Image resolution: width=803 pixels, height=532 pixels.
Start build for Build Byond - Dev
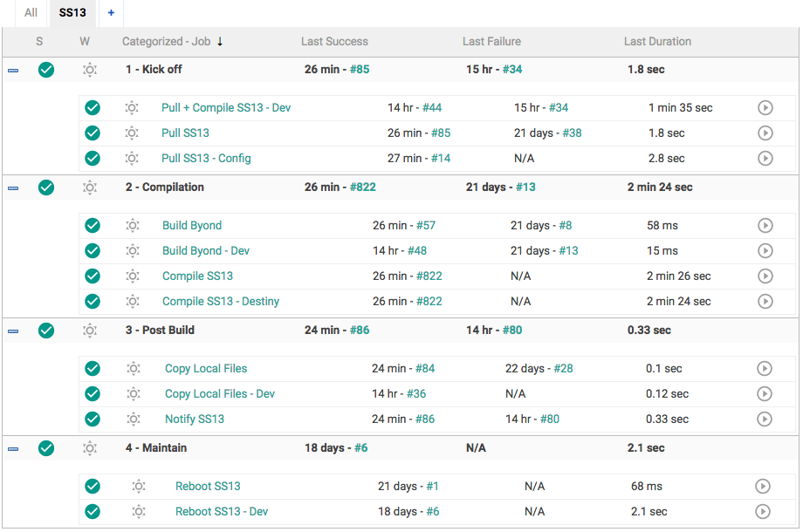coord(765,251)
